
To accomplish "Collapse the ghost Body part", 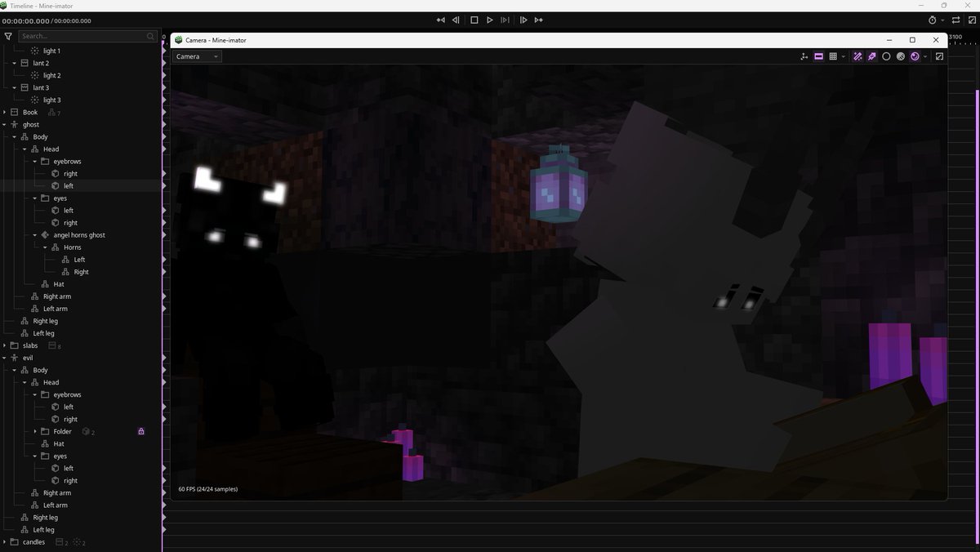I will [15, 136].
